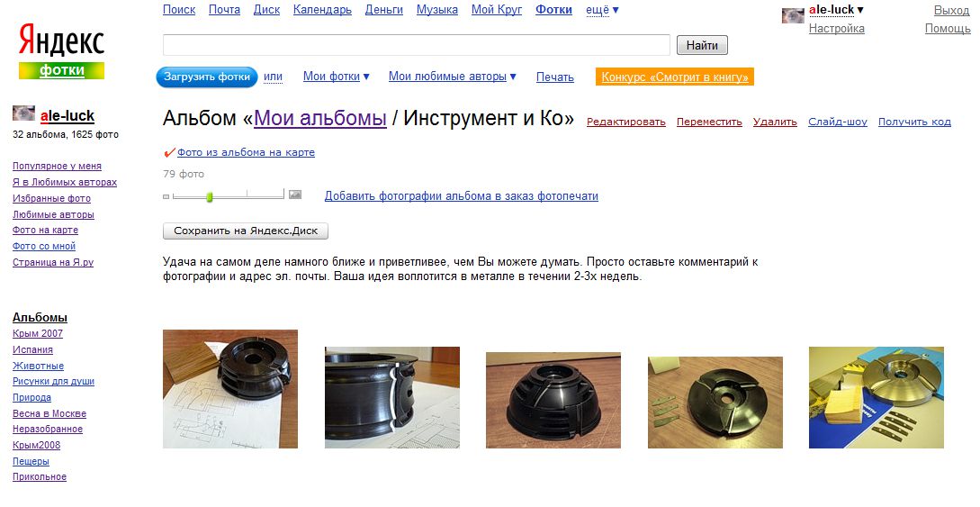Expand the Мои любимые авторы menu
The image size is (980, 507).
pyautogui.click(x=453, y=77)
